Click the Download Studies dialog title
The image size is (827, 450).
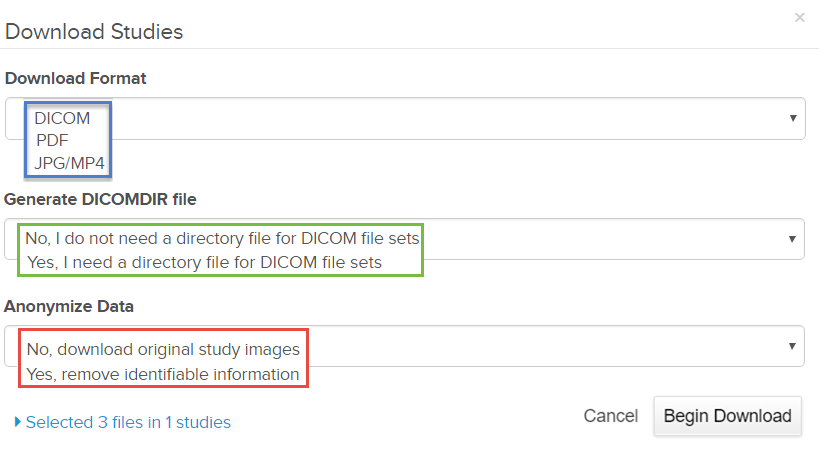pos(94,31)
